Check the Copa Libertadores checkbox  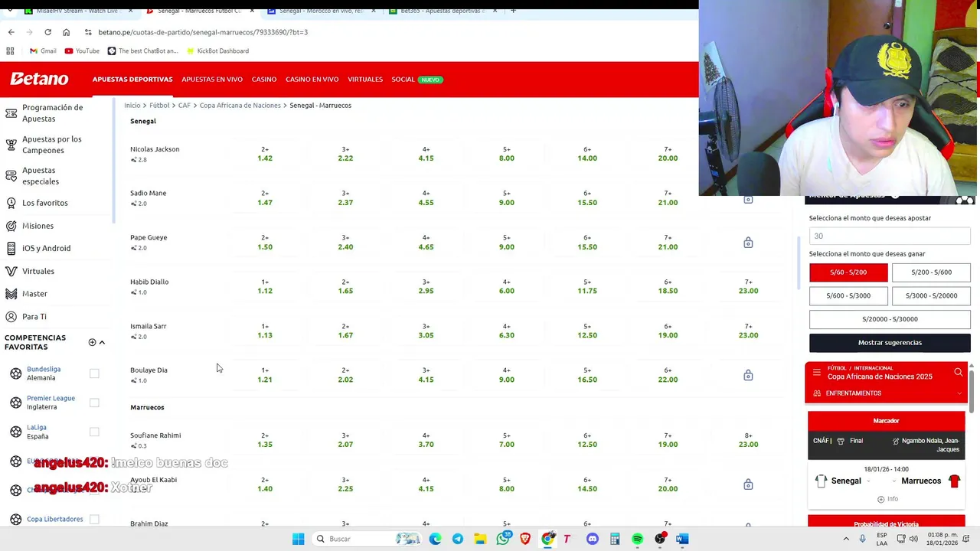pyautogui.click(x=94, y=519)
